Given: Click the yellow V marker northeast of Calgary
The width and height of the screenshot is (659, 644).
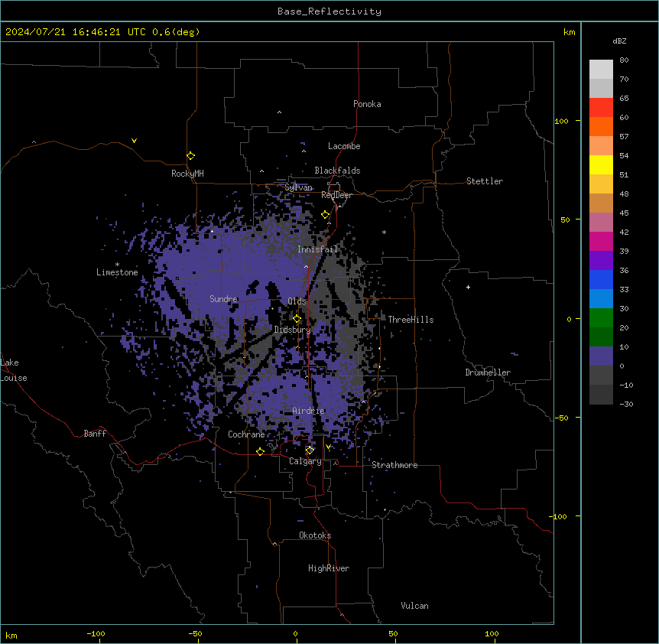Looking at the screenshot, I should point(328,447).
